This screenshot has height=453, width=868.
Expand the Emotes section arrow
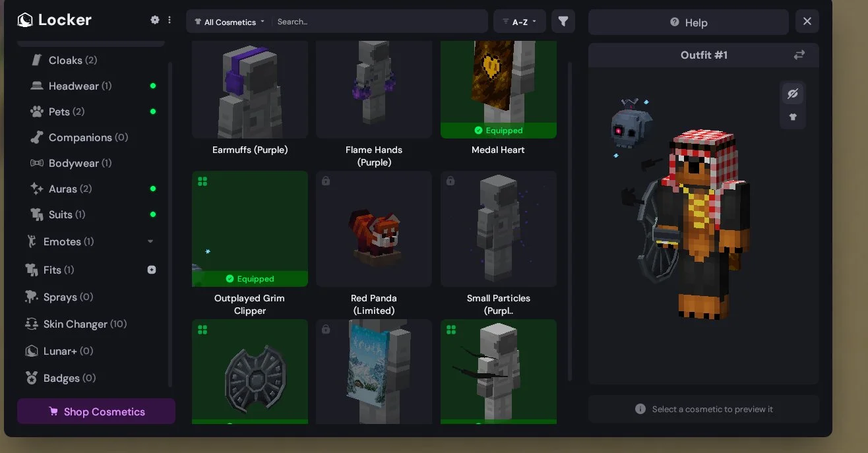click(x=150, y=242)
